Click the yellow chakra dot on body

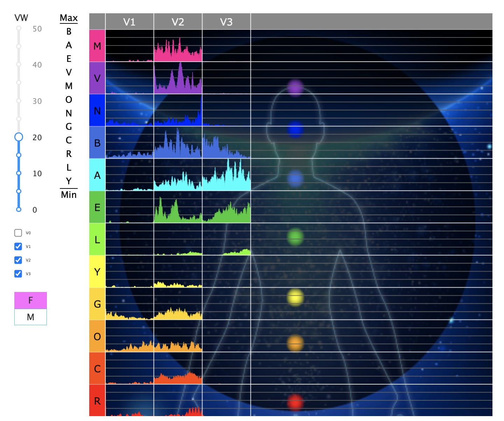pos(295,298)
